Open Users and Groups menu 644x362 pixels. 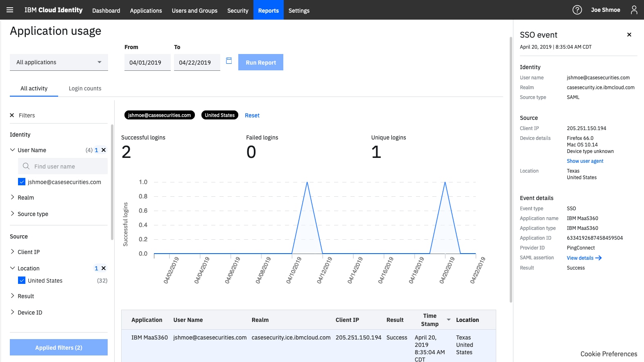pos(194,10)
